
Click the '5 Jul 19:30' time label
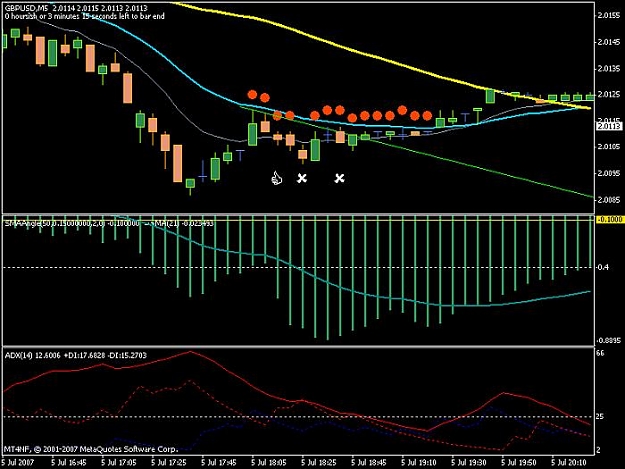click(469, 463)
